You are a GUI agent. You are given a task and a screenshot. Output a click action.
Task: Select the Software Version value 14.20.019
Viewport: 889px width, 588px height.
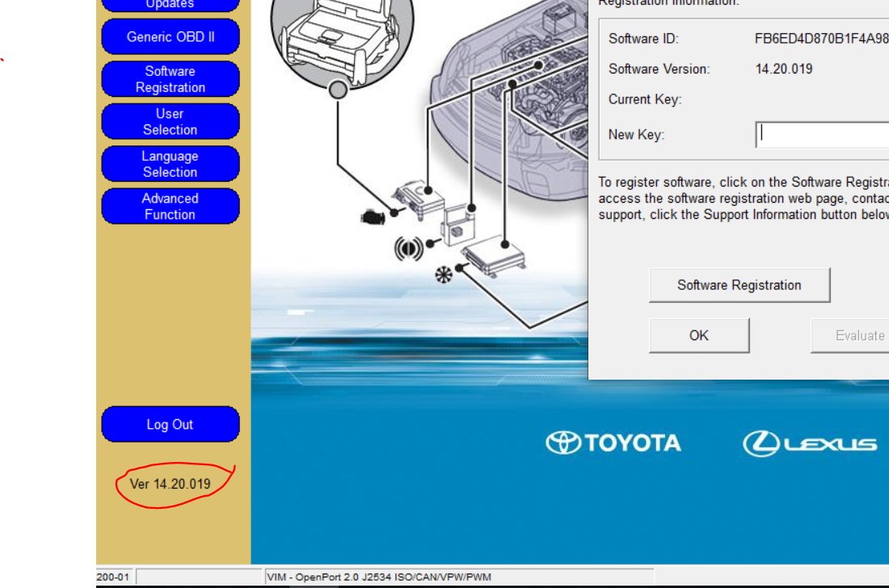click(x=784, y=69)
